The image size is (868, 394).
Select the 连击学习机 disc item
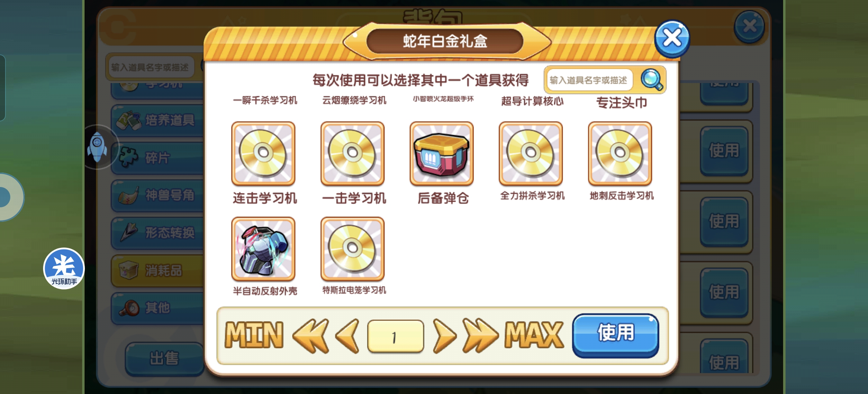[263, 154]
